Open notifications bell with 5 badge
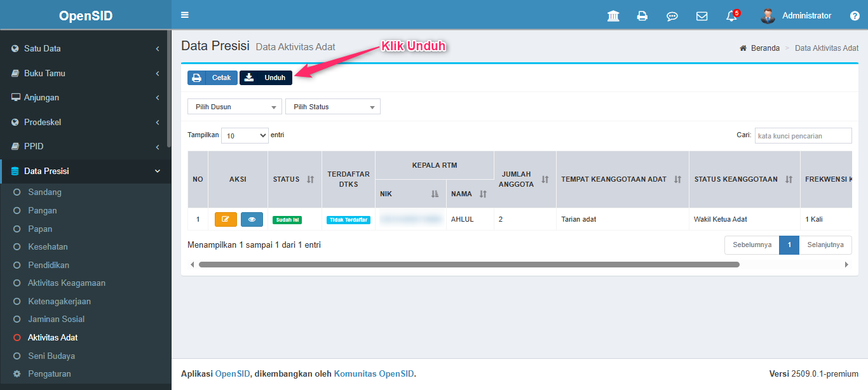Screen dimensions: 868x390 [731, 16]
